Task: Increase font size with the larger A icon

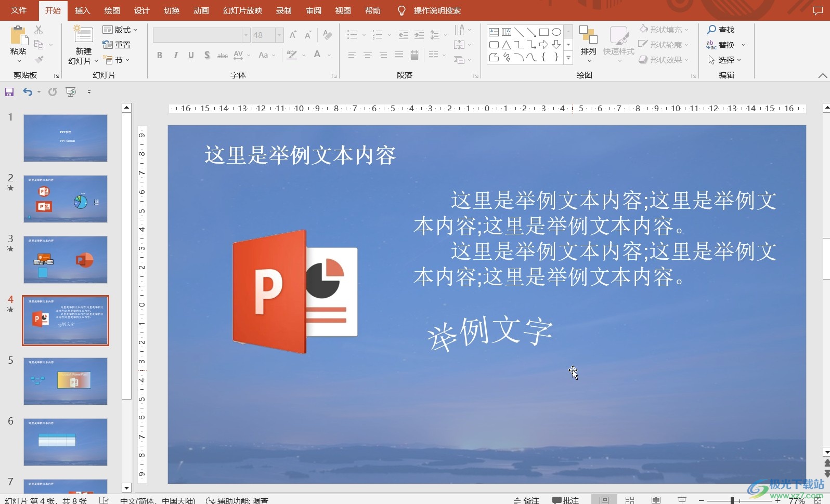Action: click(x=293, y=35)
